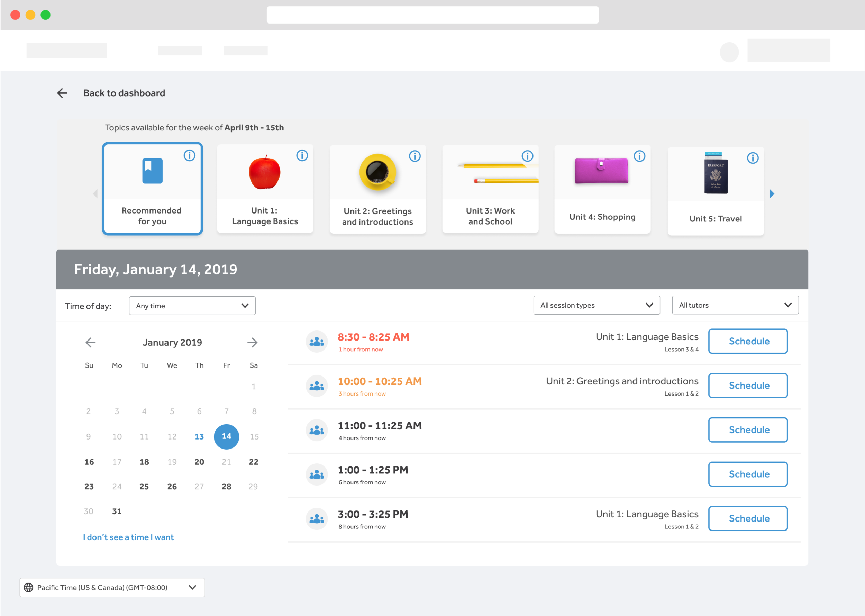This screenshot has height=616, width=865.
Task: Go to next month in calendar
Action: (252, 343)
